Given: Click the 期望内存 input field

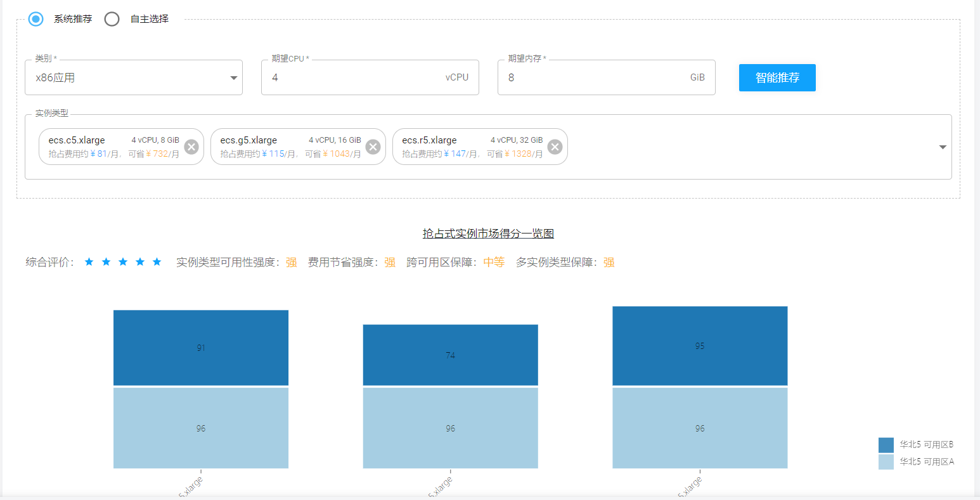Looking at the screenshot, I should pyautogui.click(x=607, y=77).
